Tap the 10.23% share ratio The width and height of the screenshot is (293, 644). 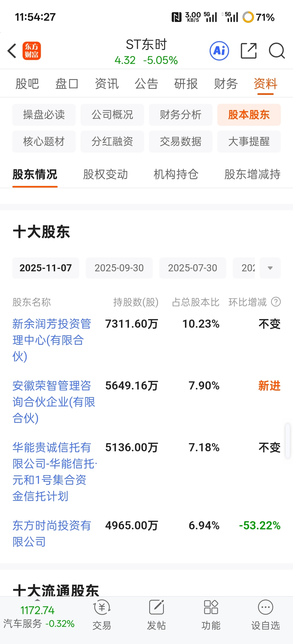point(201,324)
